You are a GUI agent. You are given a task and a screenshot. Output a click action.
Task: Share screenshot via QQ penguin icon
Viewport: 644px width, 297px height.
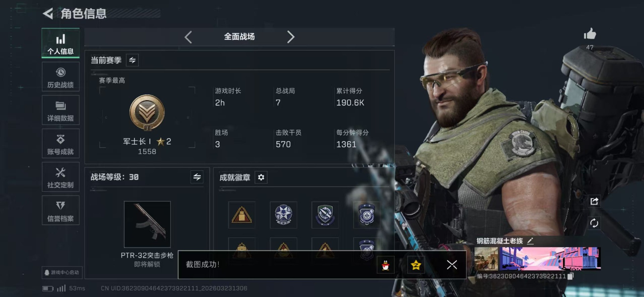(386, 265)
